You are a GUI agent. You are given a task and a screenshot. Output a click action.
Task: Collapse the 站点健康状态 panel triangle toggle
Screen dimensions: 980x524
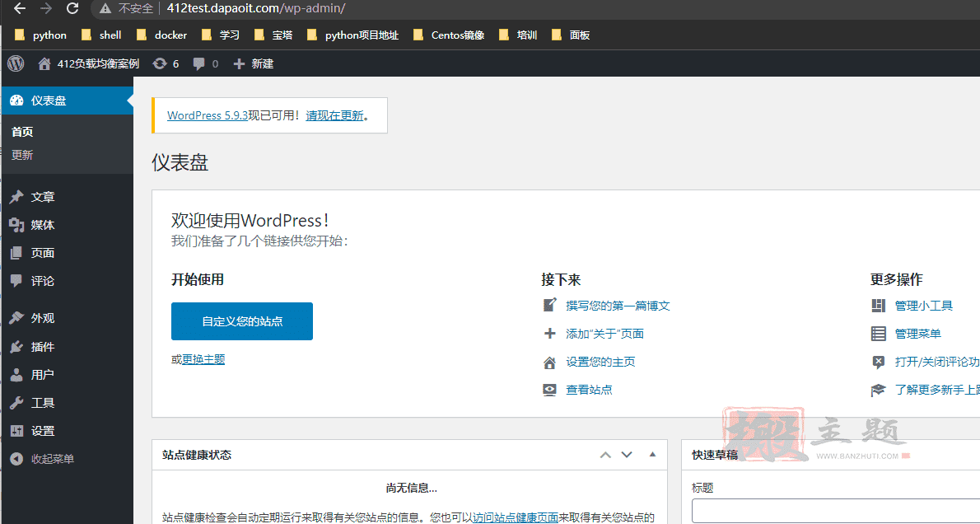coord(652,454)
